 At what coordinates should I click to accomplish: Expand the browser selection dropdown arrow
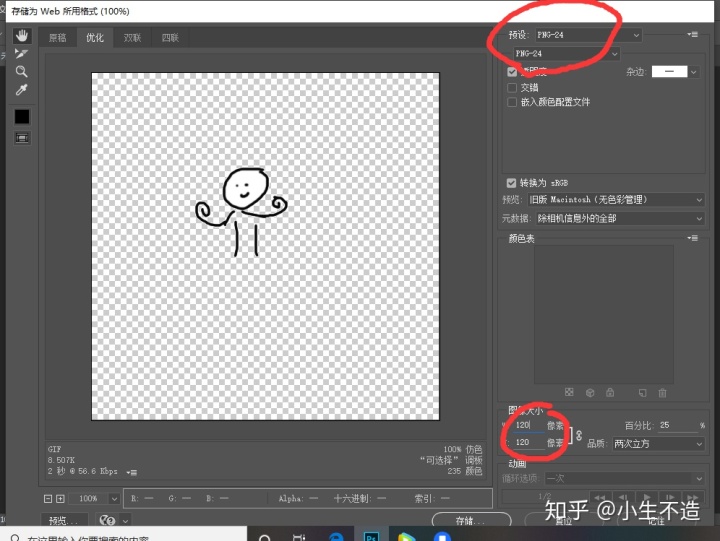pyautogui.click(x=125, y=521)
